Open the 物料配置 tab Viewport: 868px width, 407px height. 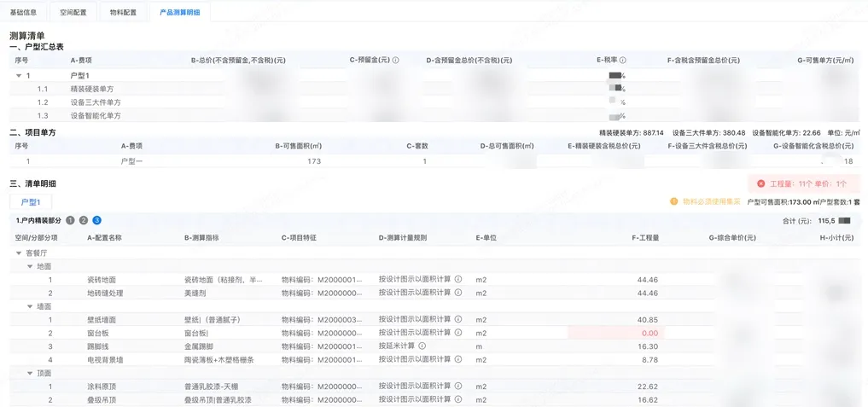pyautogui.click(x=123, y=13)
